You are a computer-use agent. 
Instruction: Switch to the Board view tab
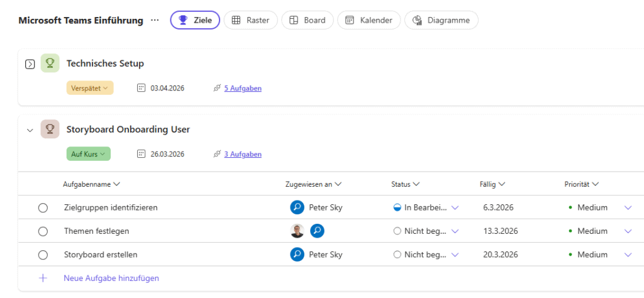point(308,20)
